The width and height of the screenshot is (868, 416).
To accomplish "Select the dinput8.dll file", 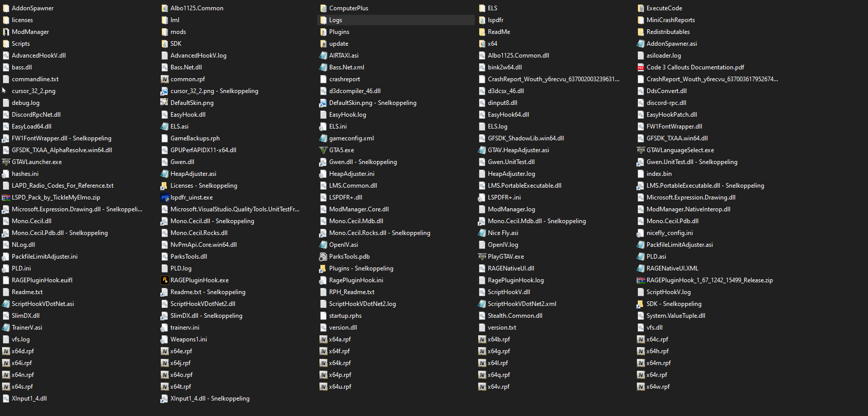I will [x=498, y=103].
